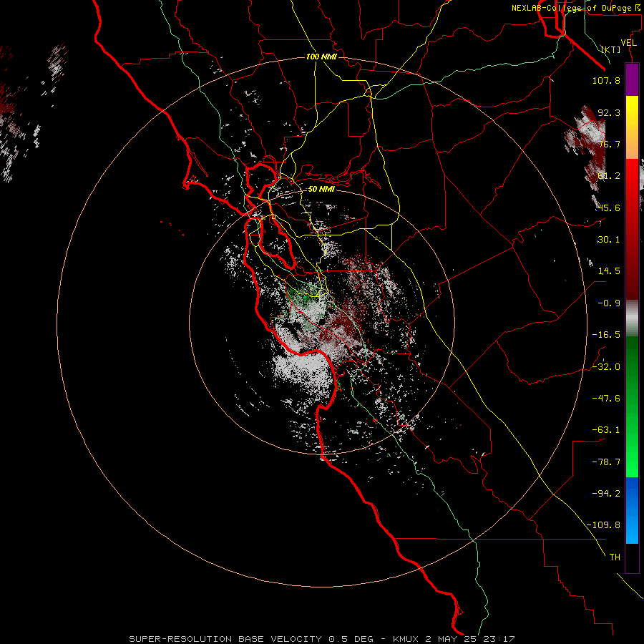Click the VEL legend title
The image size is (644, 644).
pyautogui.click(x=628, y=43)
